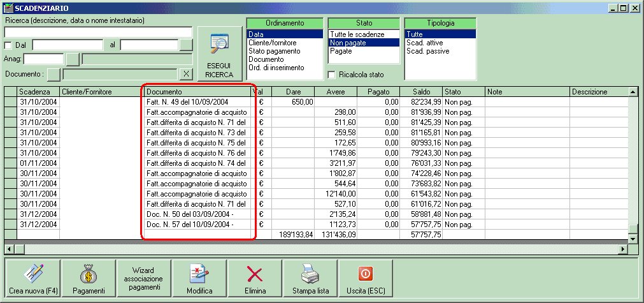Click the vertical scrollbar down arrow

pos(633,239)
